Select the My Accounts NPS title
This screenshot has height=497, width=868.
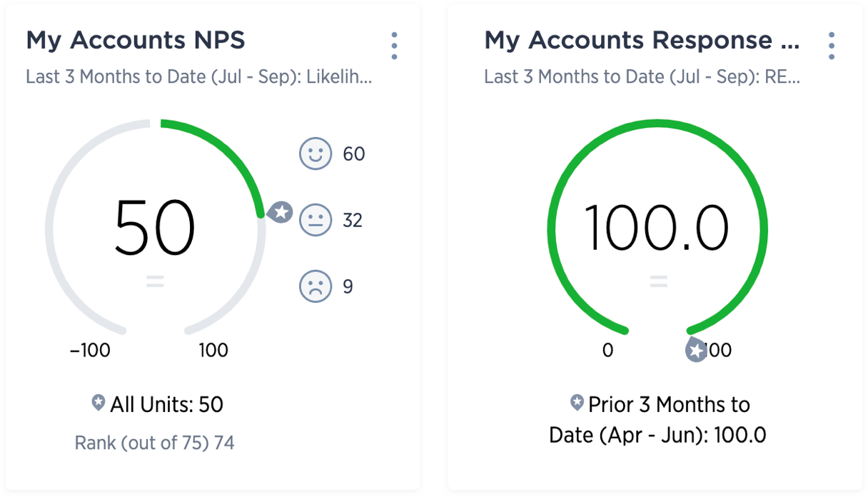136,40
